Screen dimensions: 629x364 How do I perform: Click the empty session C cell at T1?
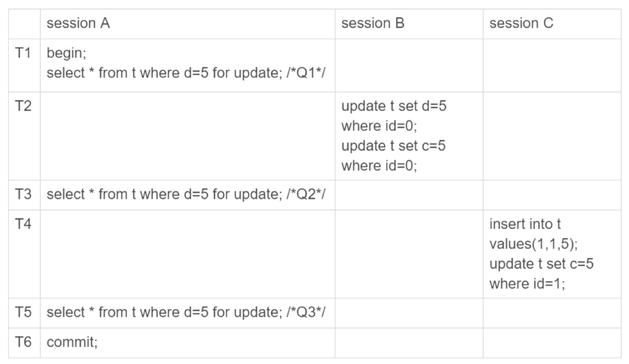[x=552, y=65]
